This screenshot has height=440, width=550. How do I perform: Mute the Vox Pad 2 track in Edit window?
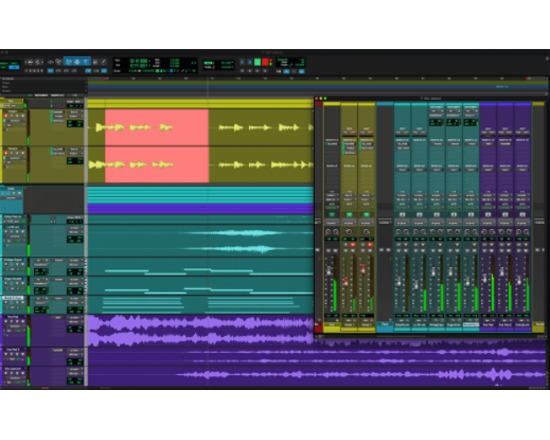[x=23, y=354]
